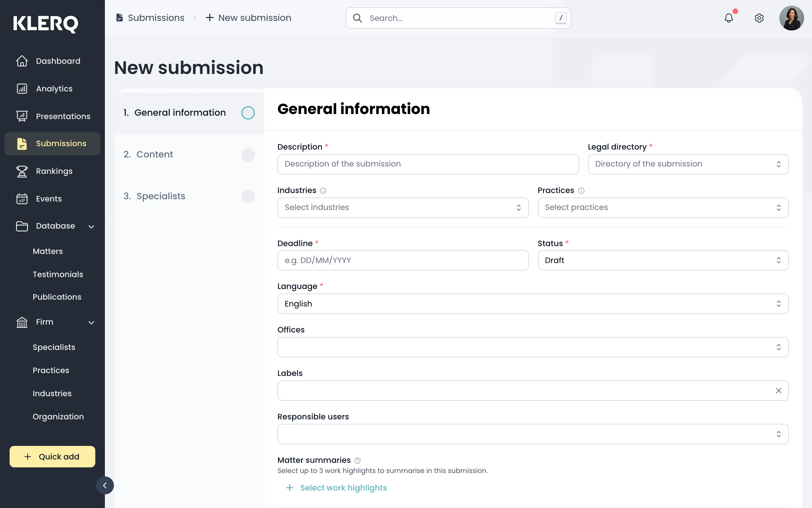
Task: Click Select work highlights link
Action: tap(343, 488)
